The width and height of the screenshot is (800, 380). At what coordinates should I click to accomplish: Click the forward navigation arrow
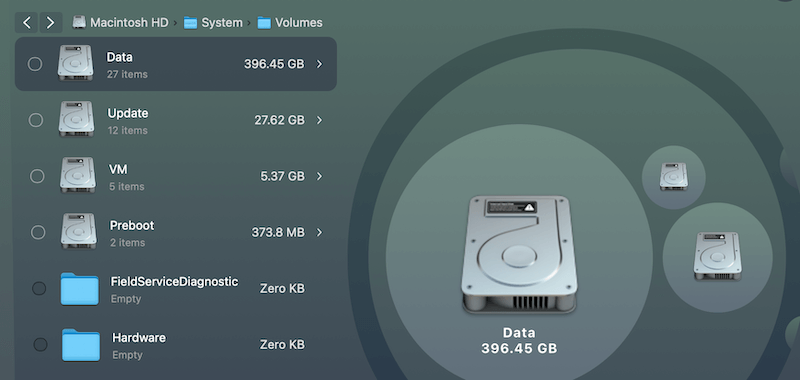(51, 22)
